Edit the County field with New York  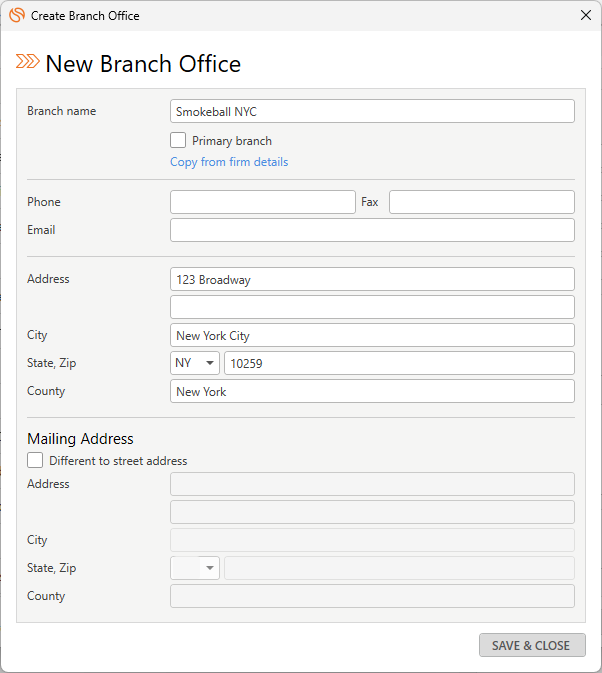(372, 391)
